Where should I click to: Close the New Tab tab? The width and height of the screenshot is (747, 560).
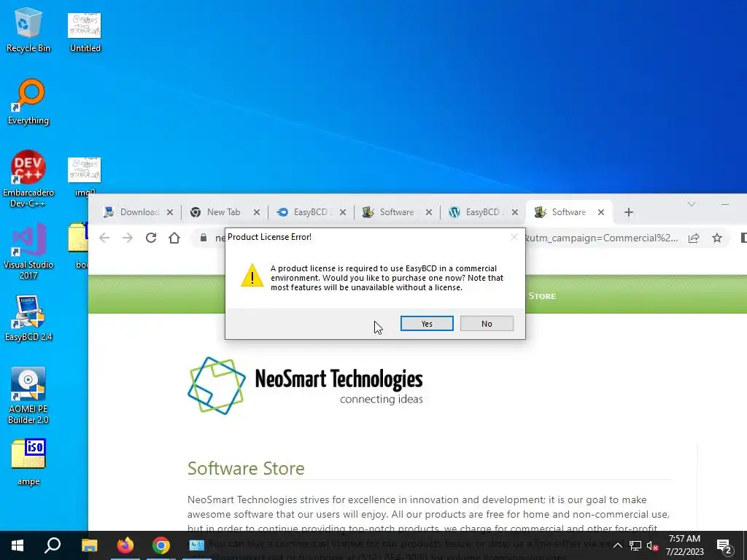pos(256,212)
